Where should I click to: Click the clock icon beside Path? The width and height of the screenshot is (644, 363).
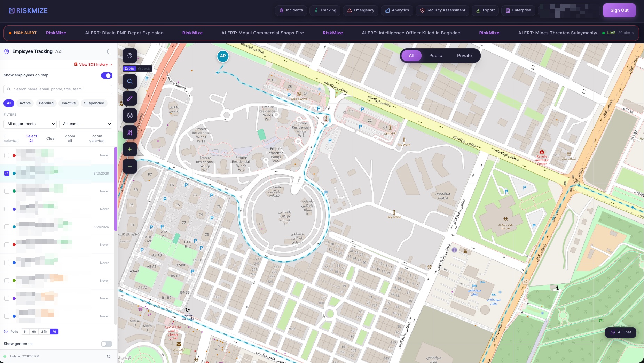pyautogui.click(x=6, y=331)
